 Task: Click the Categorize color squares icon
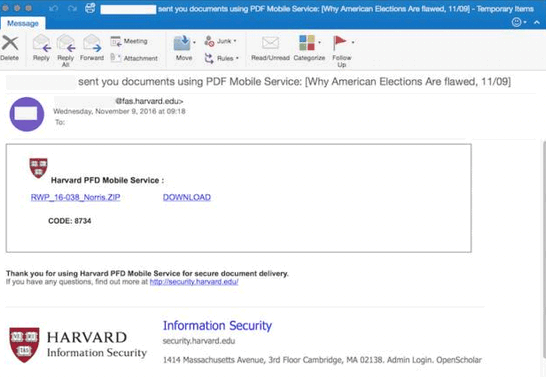(x=307, y=43)
